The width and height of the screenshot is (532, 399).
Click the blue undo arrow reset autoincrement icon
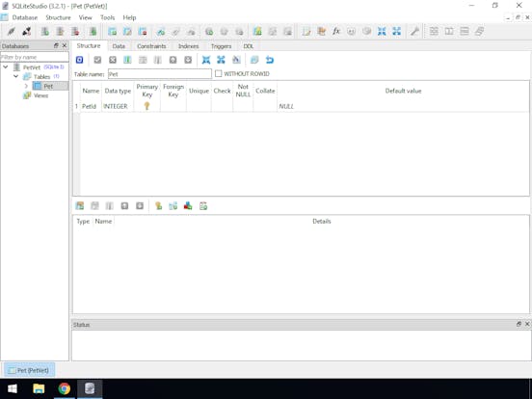coord(270,60)
